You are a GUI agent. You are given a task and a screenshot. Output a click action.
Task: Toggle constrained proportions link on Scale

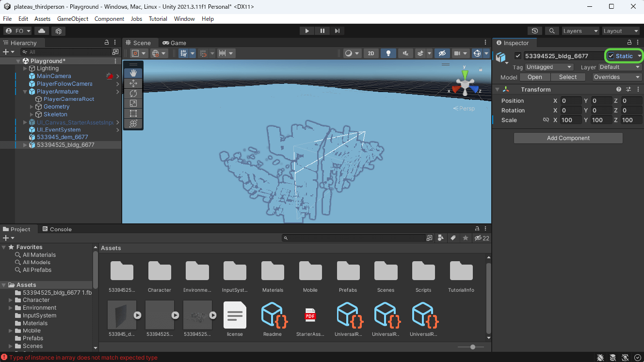[x=546, y=120]
